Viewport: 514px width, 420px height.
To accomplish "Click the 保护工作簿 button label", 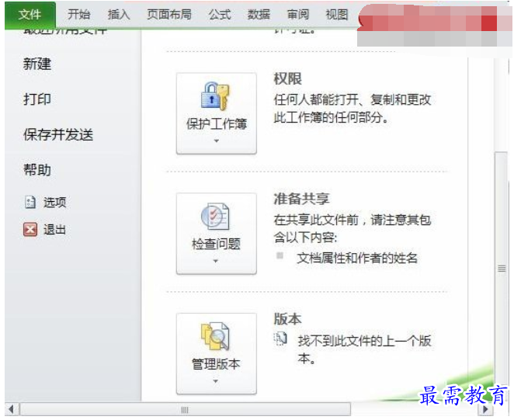I will tap(217, 124).
